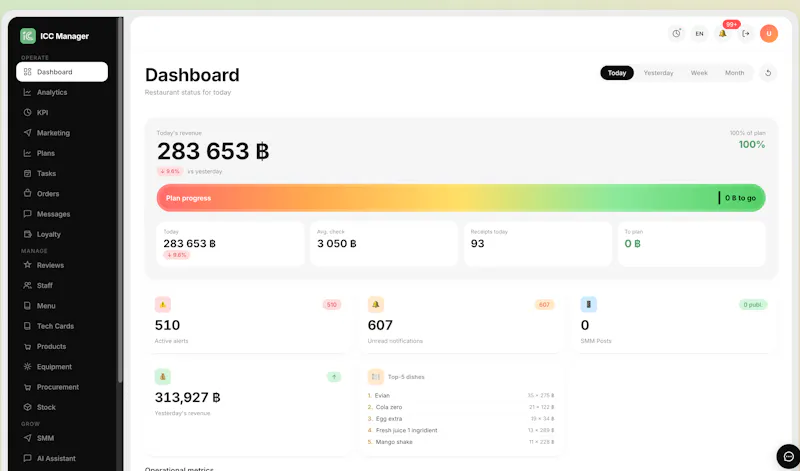This screenshot has height=471, width=800.
Task: Click the Reviews star icon
Action: click(28, 265)
